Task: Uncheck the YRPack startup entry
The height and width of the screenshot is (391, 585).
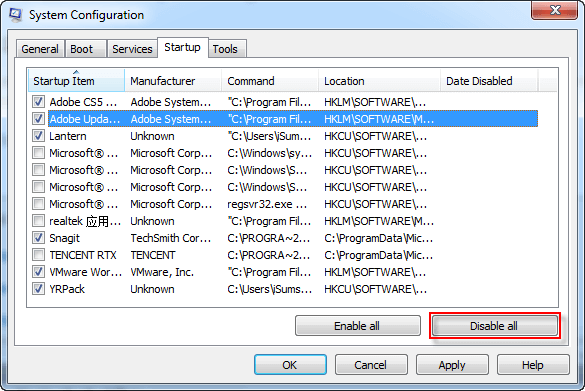Action: (38, 289)
